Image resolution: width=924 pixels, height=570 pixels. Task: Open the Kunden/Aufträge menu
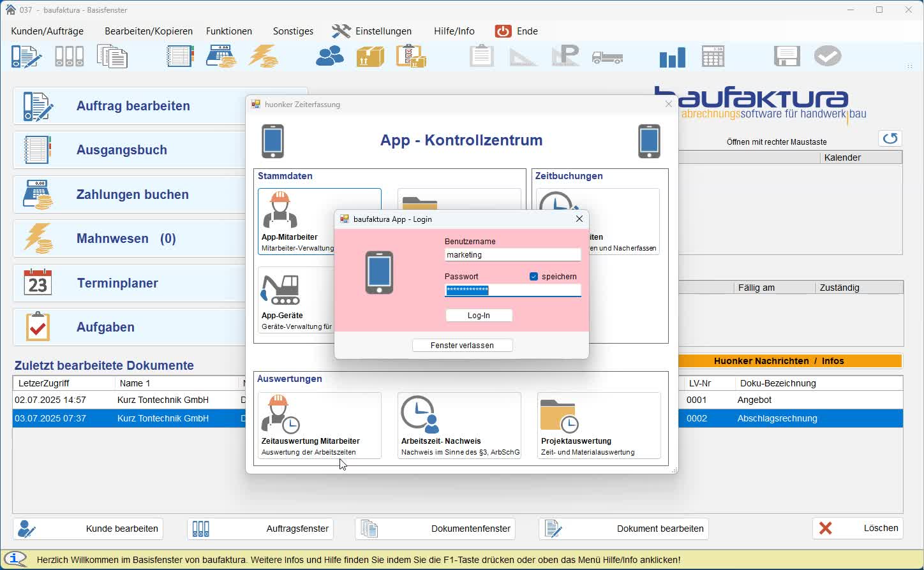click(x=47, y=31)
